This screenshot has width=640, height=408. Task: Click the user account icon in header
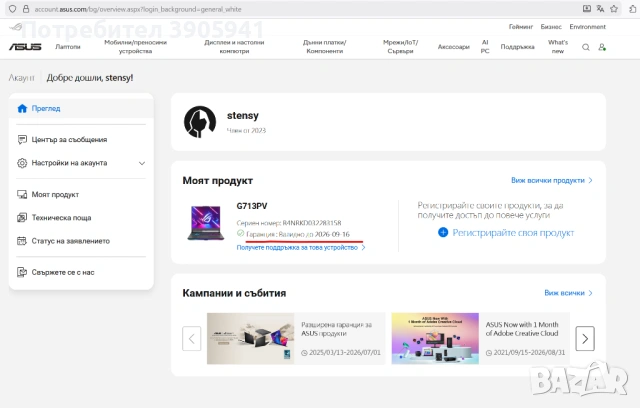[602, 47]
